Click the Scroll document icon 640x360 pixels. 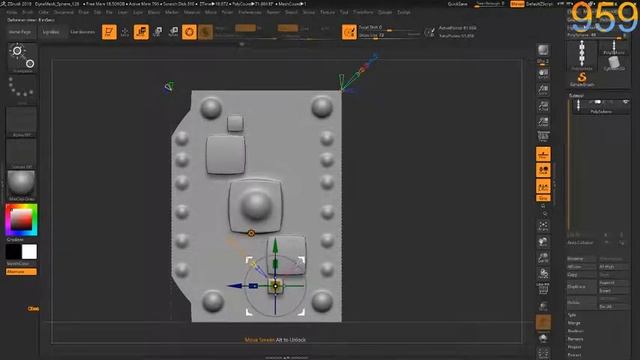[543, 73]
